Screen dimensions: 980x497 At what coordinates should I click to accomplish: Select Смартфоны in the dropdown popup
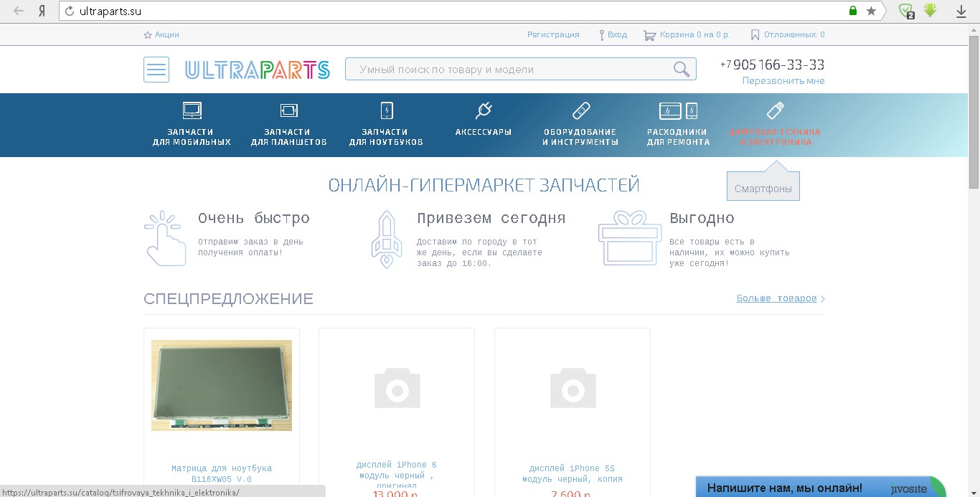763,189
